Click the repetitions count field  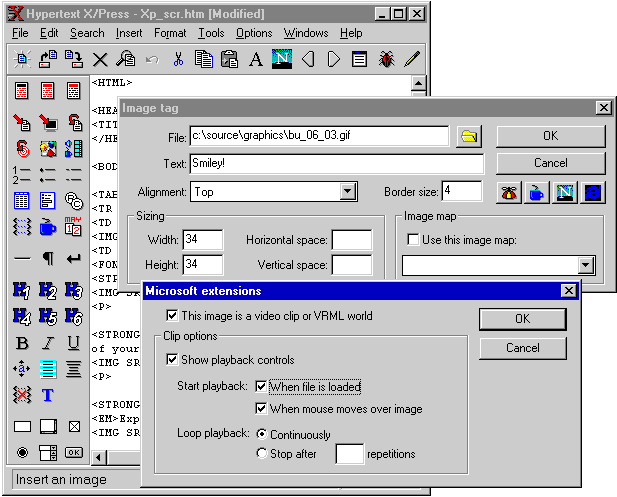click(349, 454)
